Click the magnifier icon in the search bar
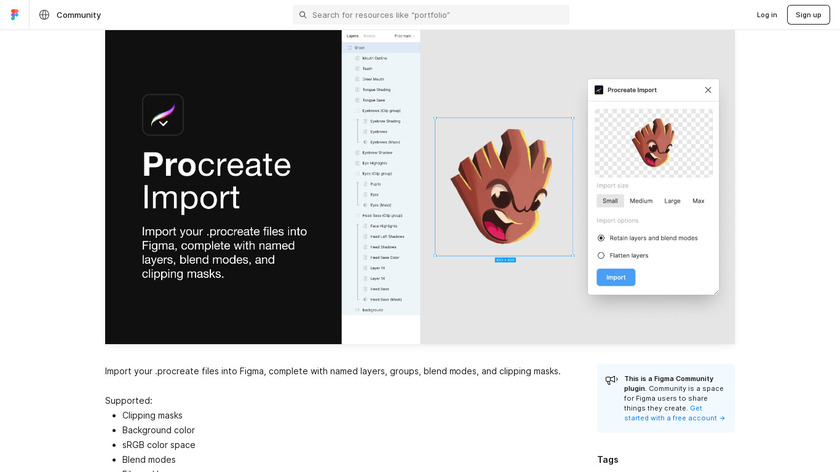The height and width of the screenshot is (472, 840). pyautogui.click(x=303, y=15)
